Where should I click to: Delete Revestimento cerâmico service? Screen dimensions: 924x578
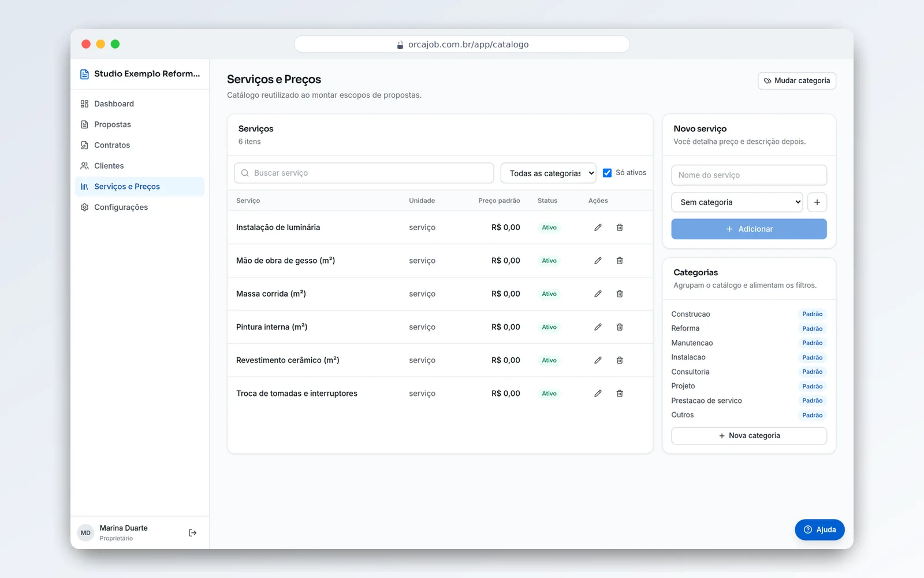click(x=620, y=361)
